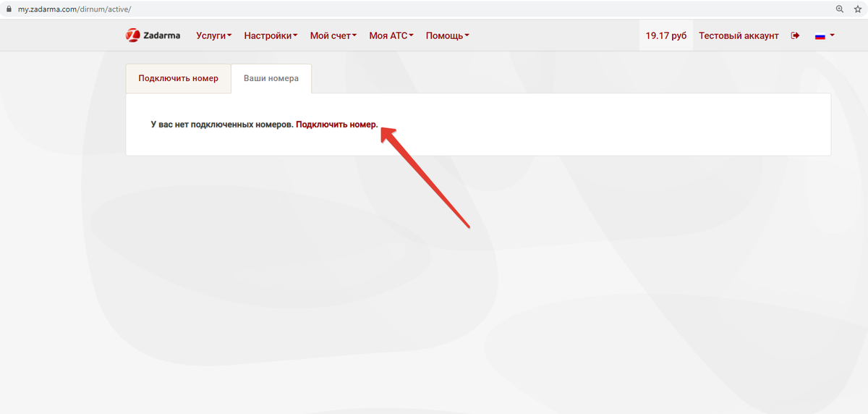Open the Russian flag language selector
This screenshot has width=868, height=414.
point(825,35)
